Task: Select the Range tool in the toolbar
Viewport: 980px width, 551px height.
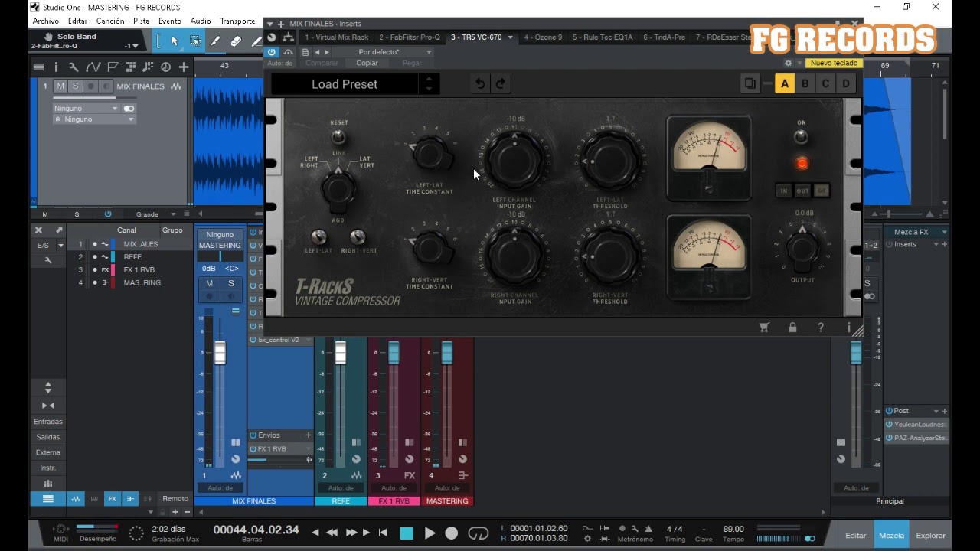Action: point(195,41)
